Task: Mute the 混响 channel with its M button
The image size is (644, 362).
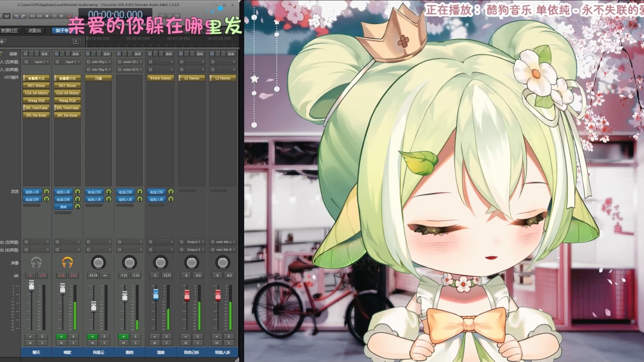Action: (x=154, y=343)
